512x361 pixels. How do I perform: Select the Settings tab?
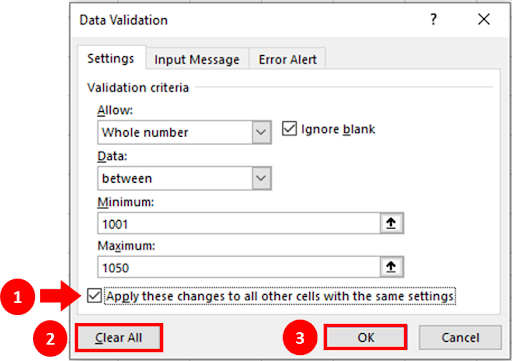[111, 59]
